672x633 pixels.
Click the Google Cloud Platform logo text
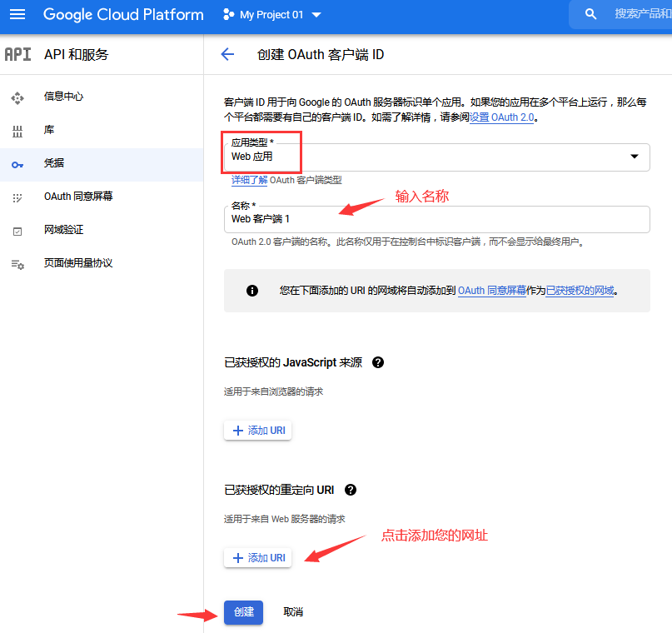123,14
